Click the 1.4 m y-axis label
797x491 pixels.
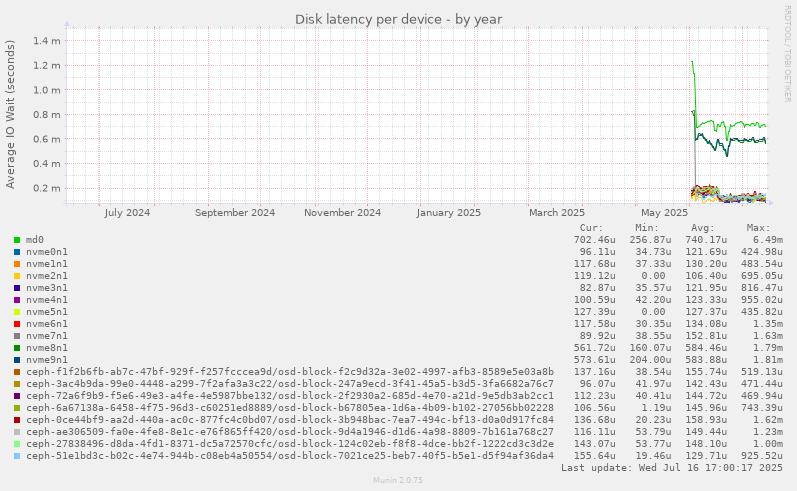tap(47, 41)
